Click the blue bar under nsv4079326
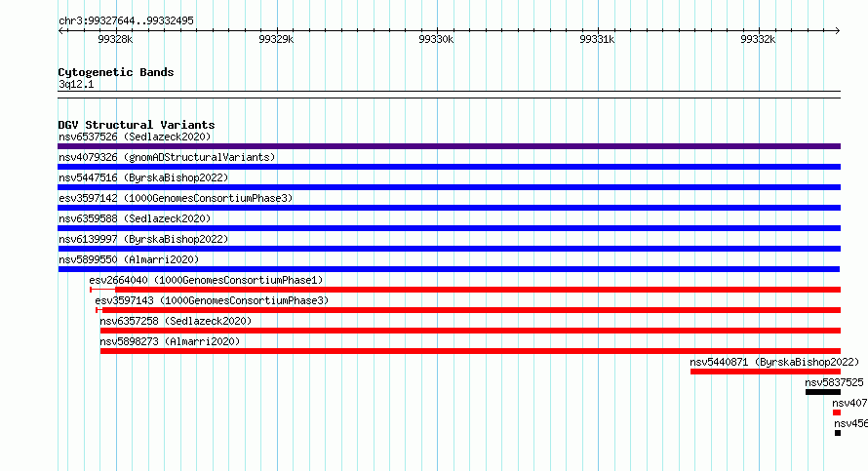 point(449,167)
